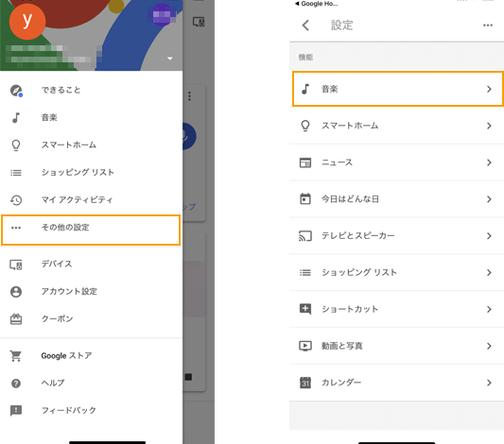Viewport: 504px width, 444px height.
Task: Expand the ショートカット row chevron
Action: tap(489, 310)
